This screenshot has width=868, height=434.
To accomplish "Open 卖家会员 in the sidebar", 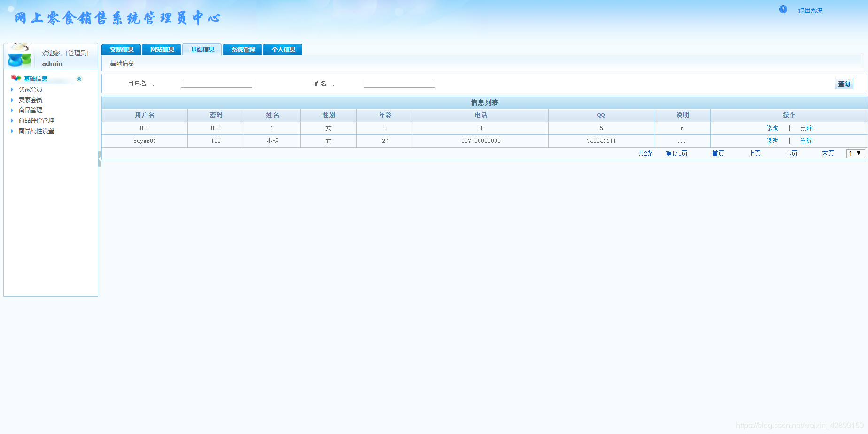I will pos(31,100).
